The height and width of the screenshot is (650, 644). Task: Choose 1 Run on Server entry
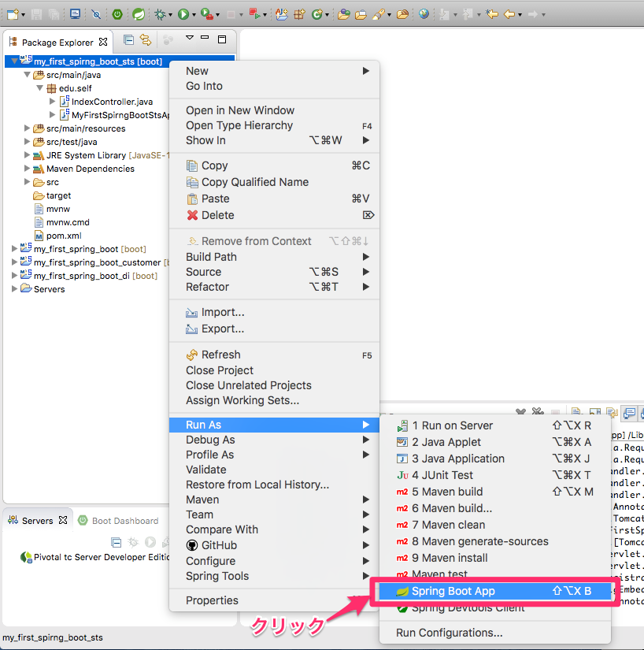tap(495, 425)
